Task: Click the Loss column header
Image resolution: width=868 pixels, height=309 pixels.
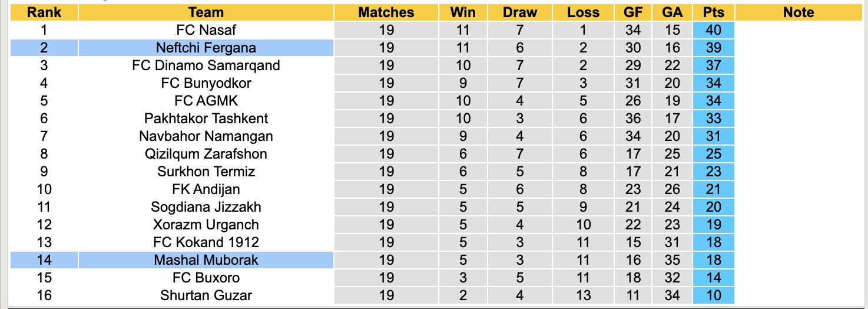Action: (583, 12)
